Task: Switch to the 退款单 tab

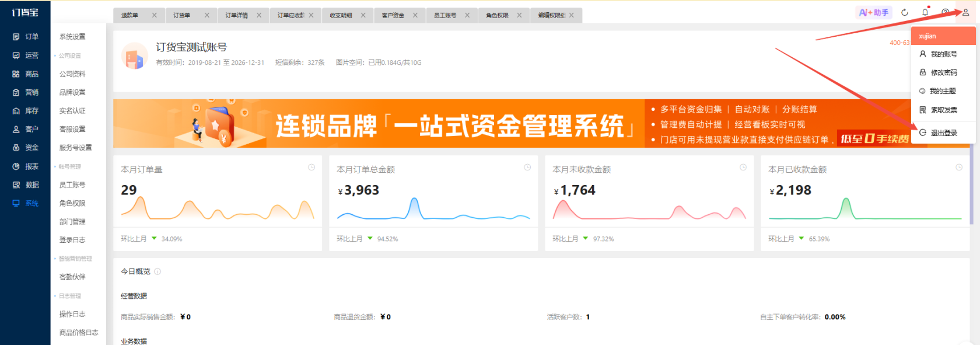Action: [x=130, y=15]
